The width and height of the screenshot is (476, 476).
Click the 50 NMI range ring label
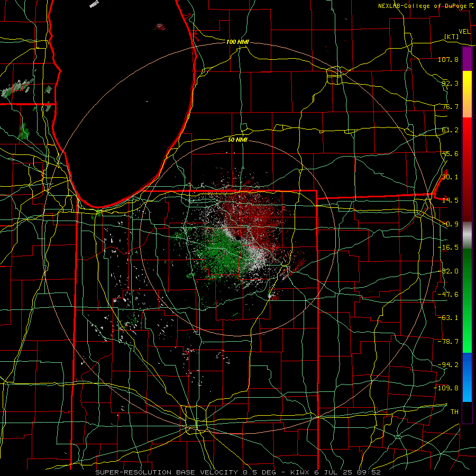(x=237, y=140)
